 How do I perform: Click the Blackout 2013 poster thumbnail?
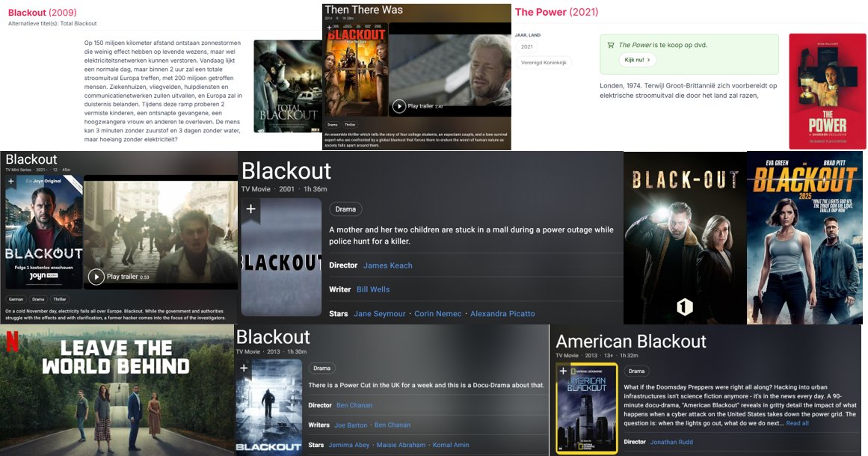(269, 407)
